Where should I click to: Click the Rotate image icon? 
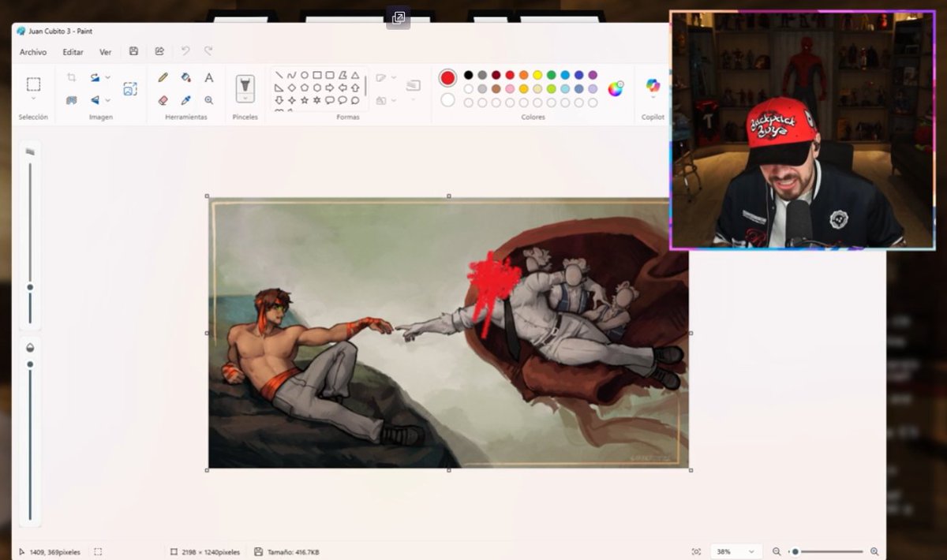pos(95,77)
